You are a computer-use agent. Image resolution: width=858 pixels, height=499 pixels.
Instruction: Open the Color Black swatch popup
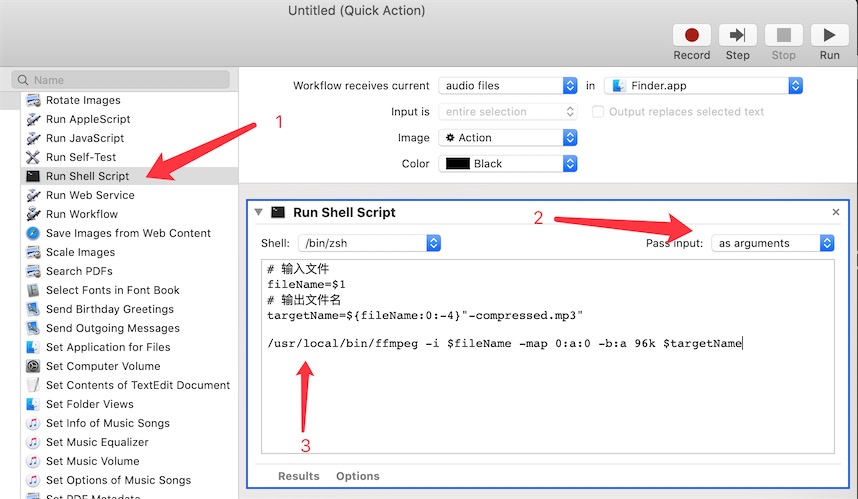point(508,164)
